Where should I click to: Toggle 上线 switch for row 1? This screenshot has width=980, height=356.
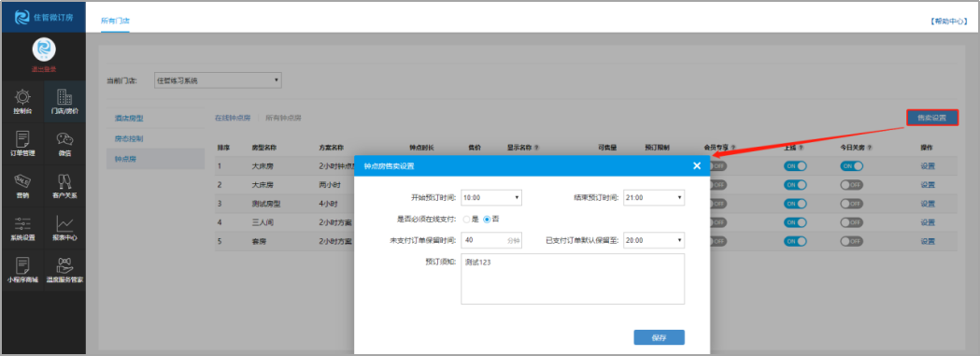[795, 166]
